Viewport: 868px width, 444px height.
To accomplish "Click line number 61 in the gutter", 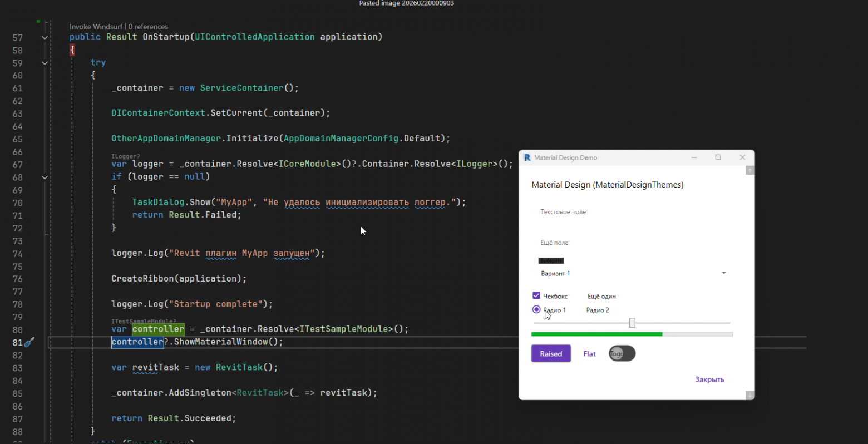I will coord(18,88).
